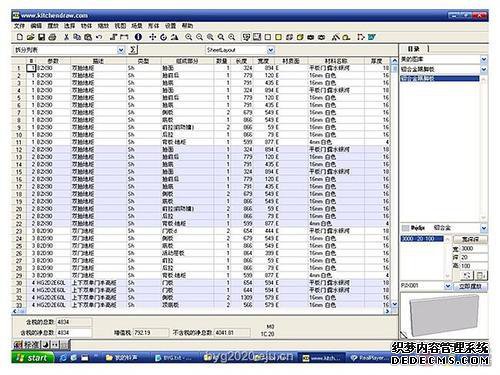Screen dimensions: 500x375
Task: Click the Information circle icon
Action: tap(138, 37)
